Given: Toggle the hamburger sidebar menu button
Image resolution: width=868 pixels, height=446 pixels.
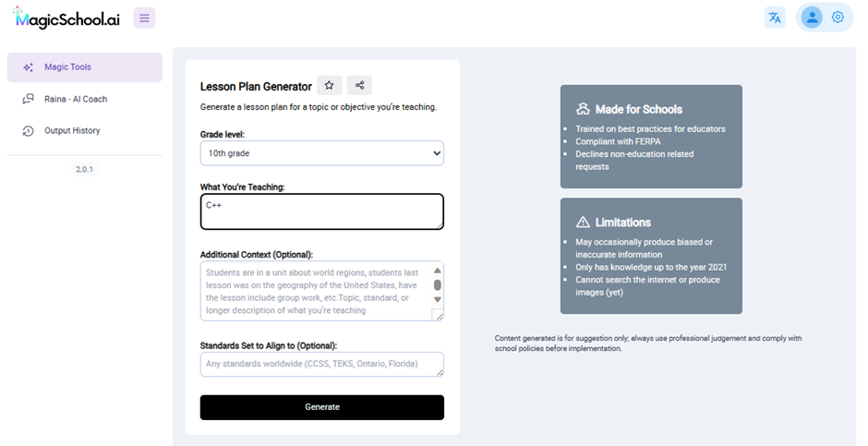Looking at the screenshot, I should [144, 18].
